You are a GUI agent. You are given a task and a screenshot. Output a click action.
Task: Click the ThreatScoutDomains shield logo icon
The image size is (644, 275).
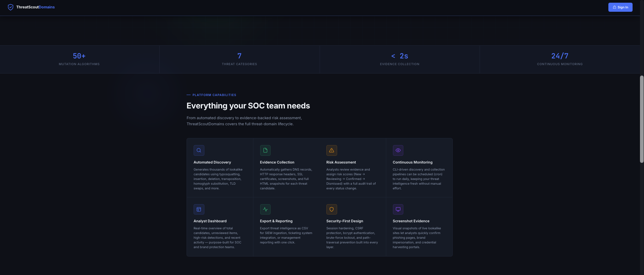pos(10,7)
